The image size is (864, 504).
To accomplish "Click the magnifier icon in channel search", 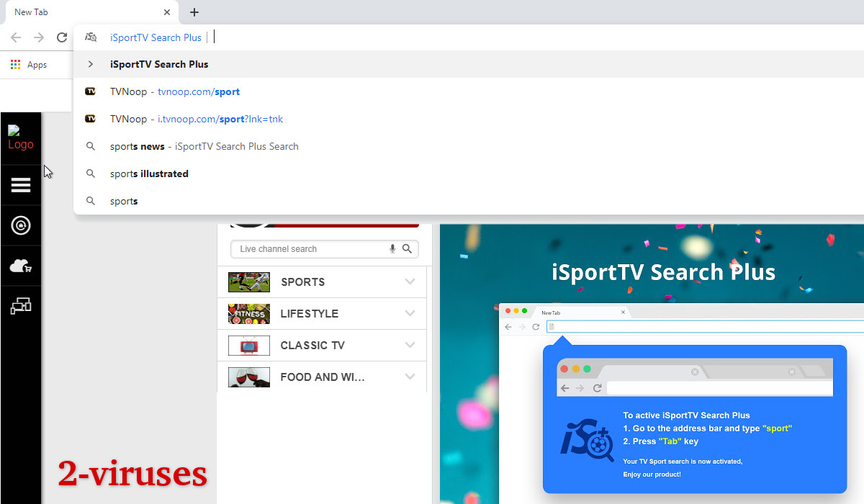I will (408, 249).
